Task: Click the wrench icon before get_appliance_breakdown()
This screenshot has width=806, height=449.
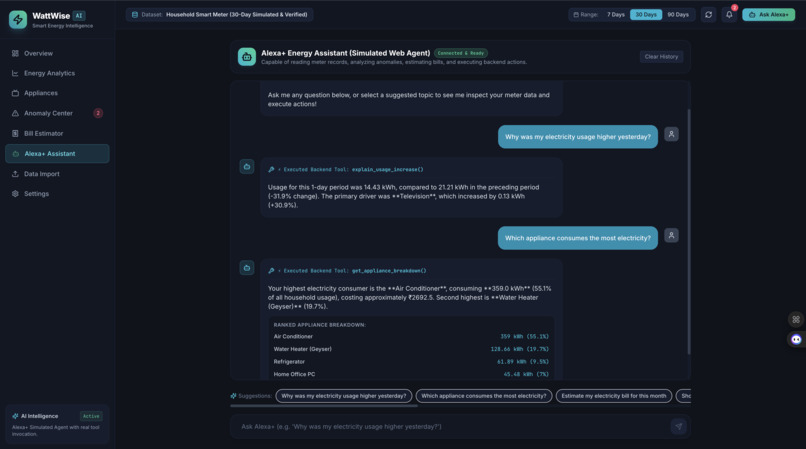Action: [271, 271]
